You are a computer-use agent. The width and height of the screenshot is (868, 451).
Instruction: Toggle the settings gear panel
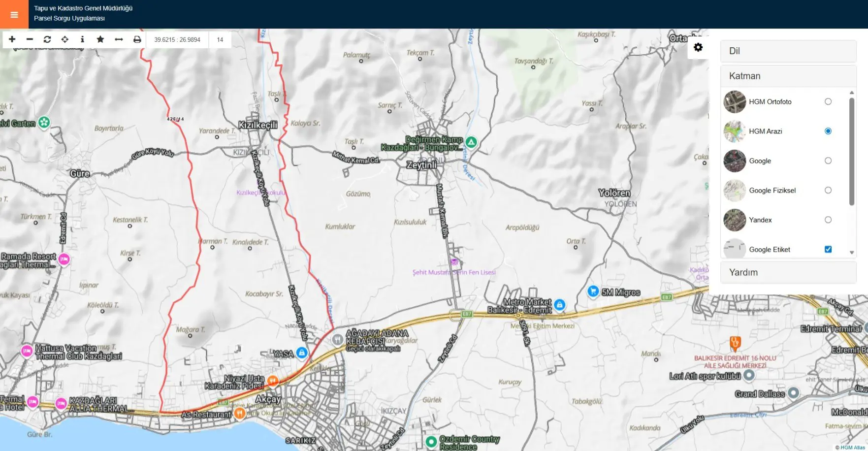698,47
